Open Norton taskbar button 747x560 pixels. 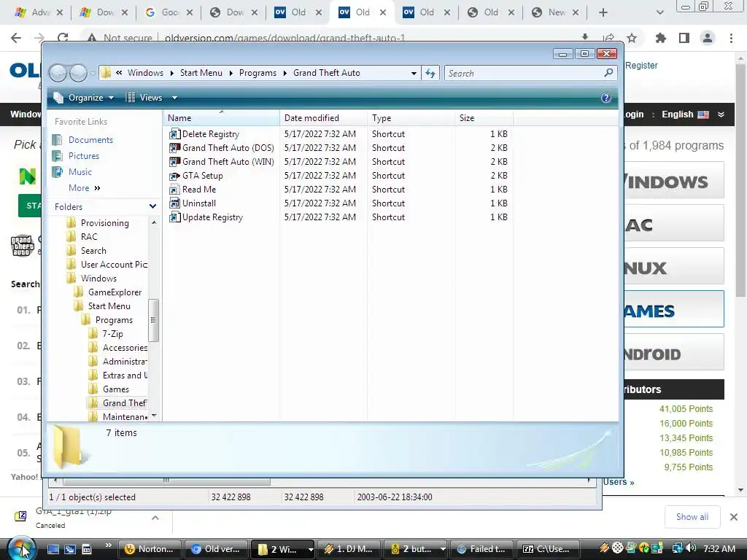click(150, 549)
